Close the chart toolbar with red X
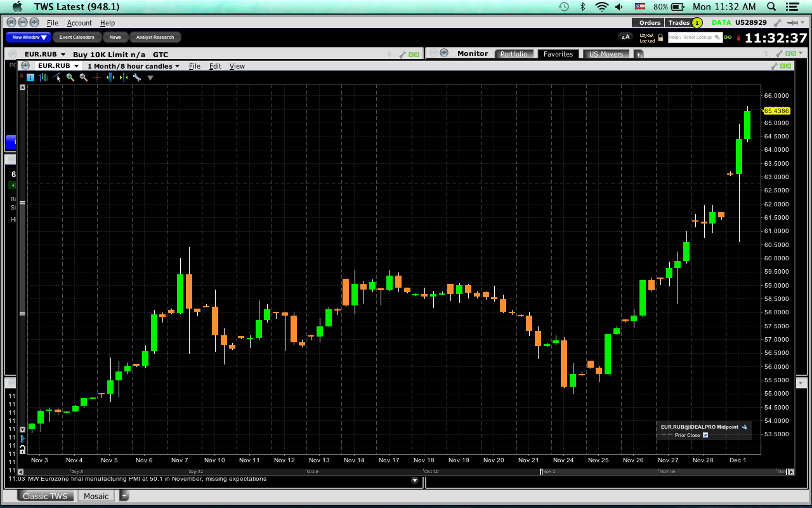The width and height of the screenshot is (812, 508). coord(22,76)
